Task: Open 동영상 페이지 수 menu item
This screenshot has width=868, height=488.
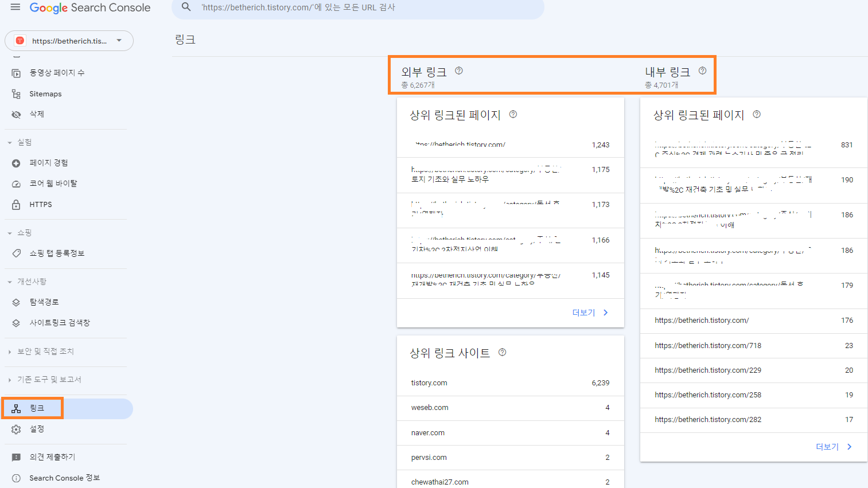Action: [x=57, y=73]
